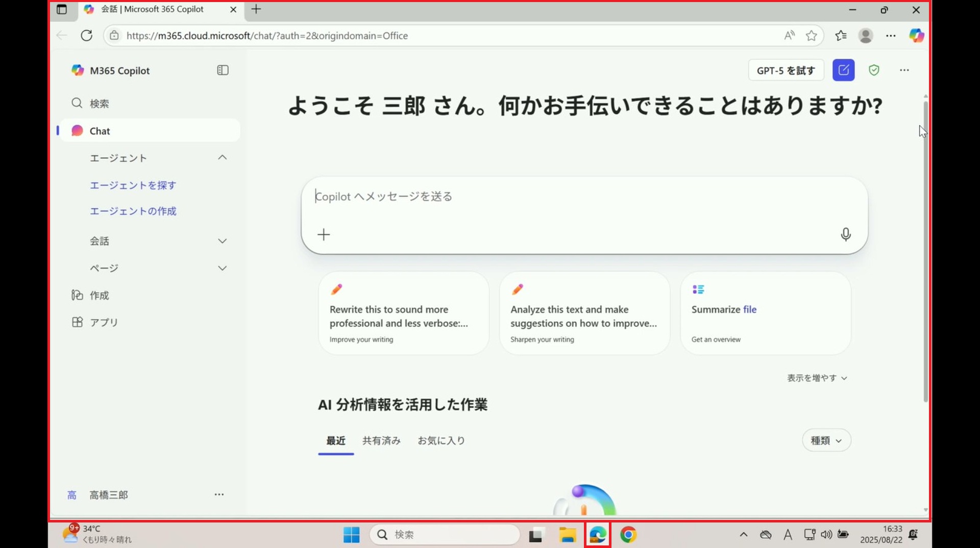
Task: Open Google Chrome from the taskbar
Action: pos(628,535)
